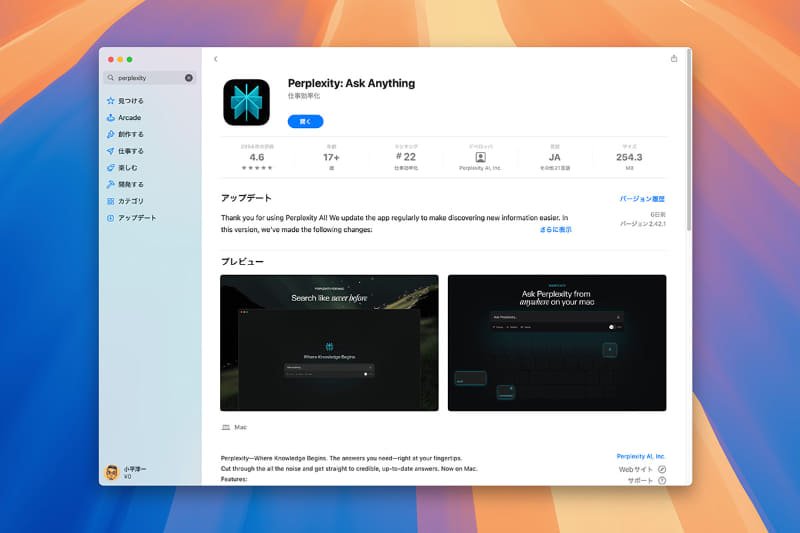800x533 pixels.
Task: Open the Perplexity AI, Inc. developer link
Action: (641, 456)
